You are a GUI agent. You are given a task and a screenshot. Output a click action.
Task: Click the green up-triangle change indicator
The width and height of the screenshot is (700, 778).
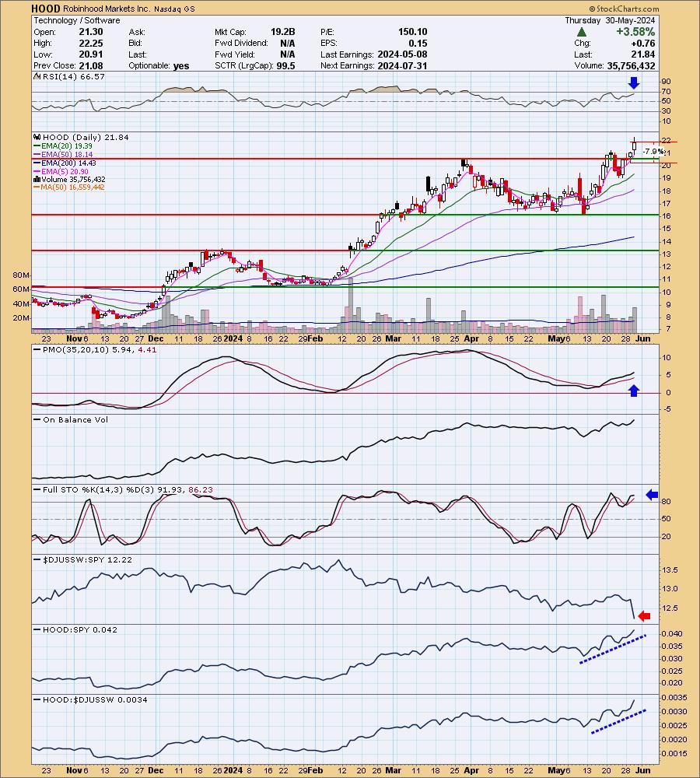point(582,32)
